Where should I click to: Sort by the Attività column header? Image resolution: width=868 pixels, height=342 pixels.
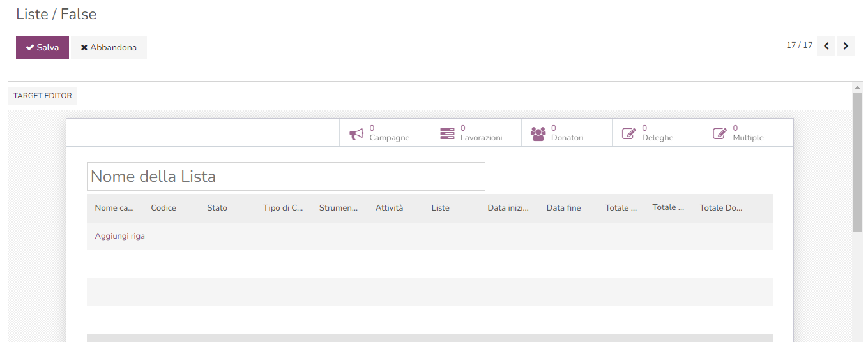pyautogui.click(x=389, y=208)
